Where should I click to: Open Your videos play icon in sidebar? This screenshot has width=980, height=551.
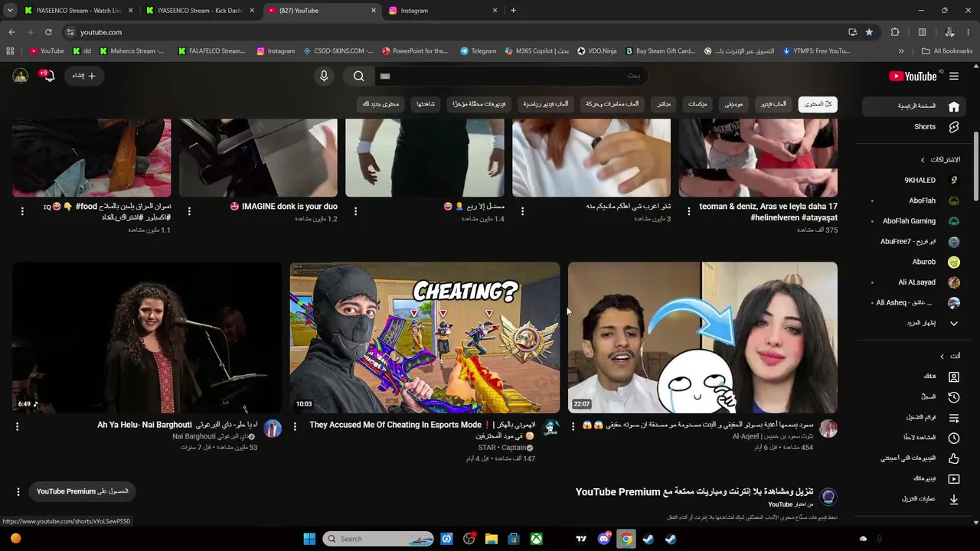[954, 479]
